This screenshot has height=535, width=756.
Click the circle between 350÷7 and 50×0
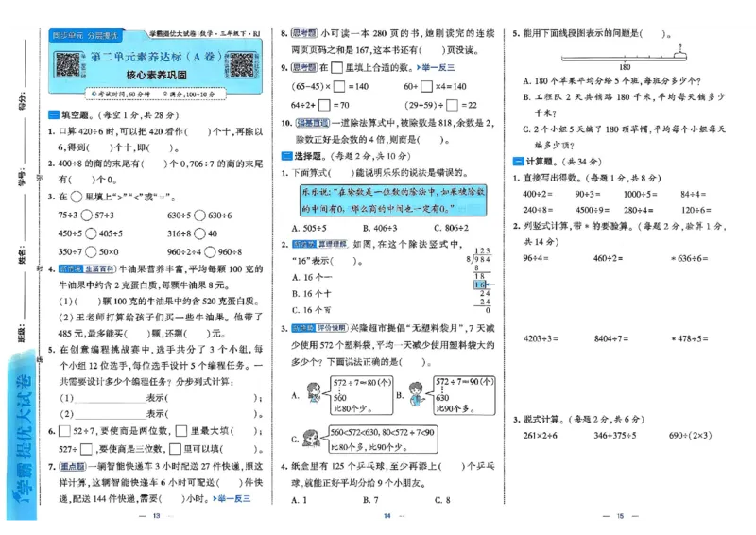(x=91, y=251)
